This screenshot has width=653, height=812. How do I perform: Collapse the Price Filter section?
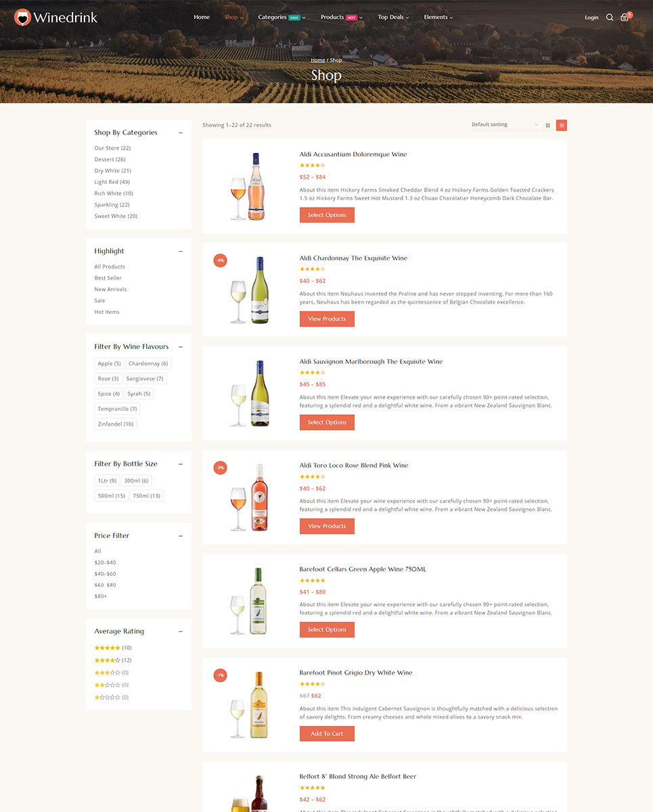tap(181, 536)
